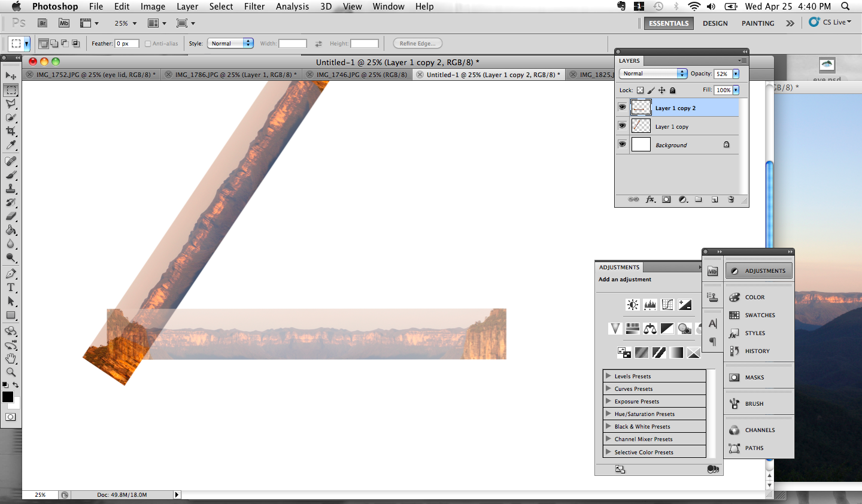This screenshot has height=504, width=862.
Task: Select the Move tool
Action: 10,76
